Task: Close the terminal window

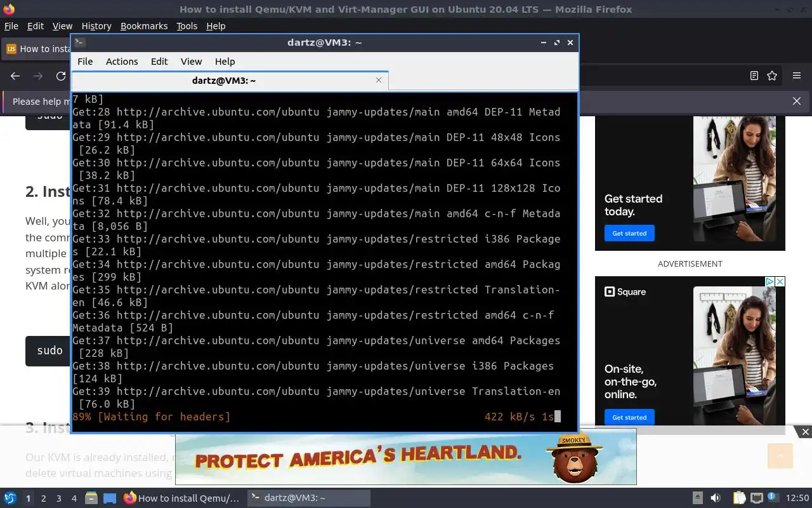Action: (570, 43)
